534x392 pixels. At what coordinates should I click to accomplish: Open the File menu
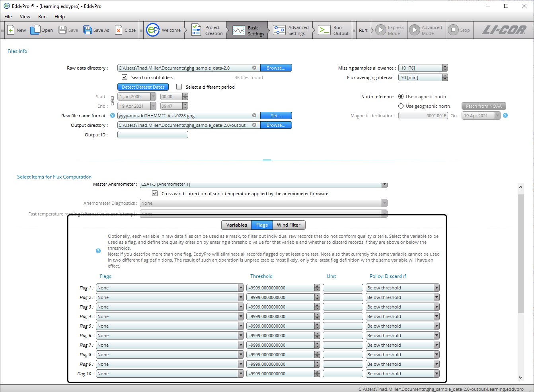coord(8,17)
